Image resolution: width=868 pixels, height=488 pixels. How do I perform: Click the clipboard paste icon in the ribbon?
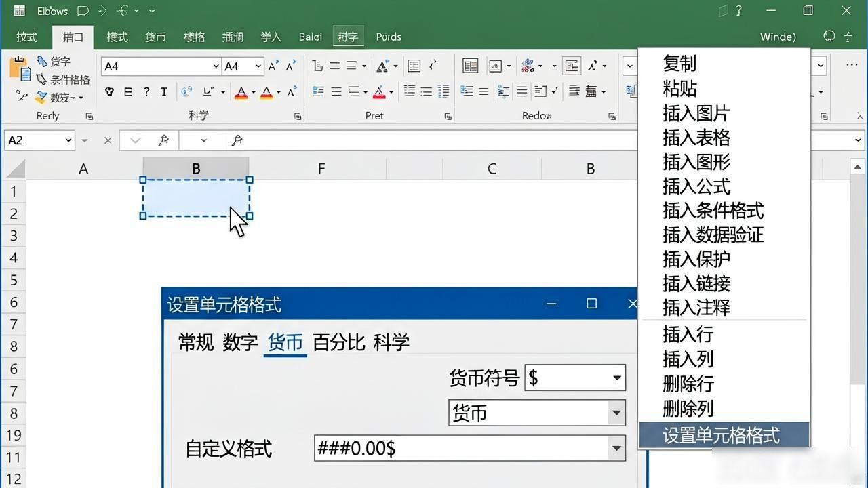(20, 68)
